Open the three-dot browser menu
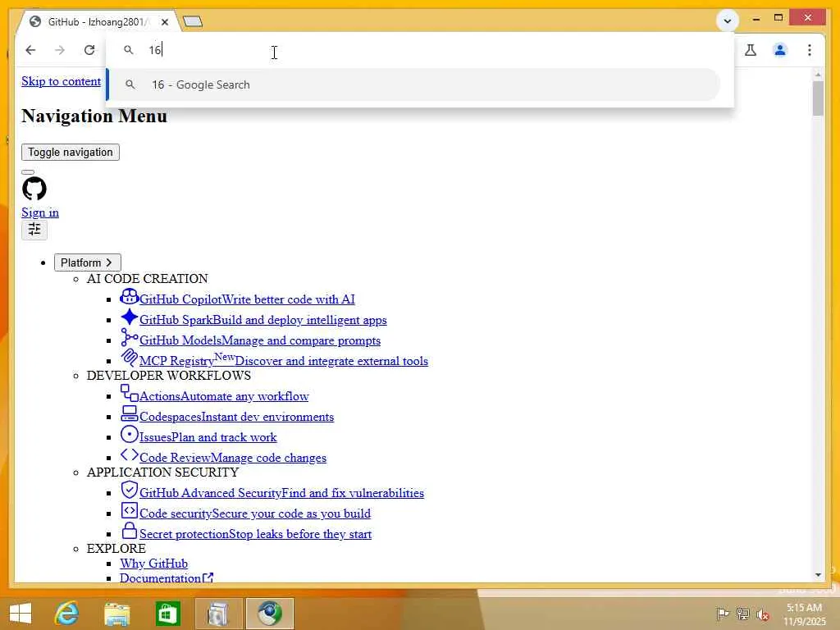The width and height of the screenshot is (840, 630). click(810, 50)
